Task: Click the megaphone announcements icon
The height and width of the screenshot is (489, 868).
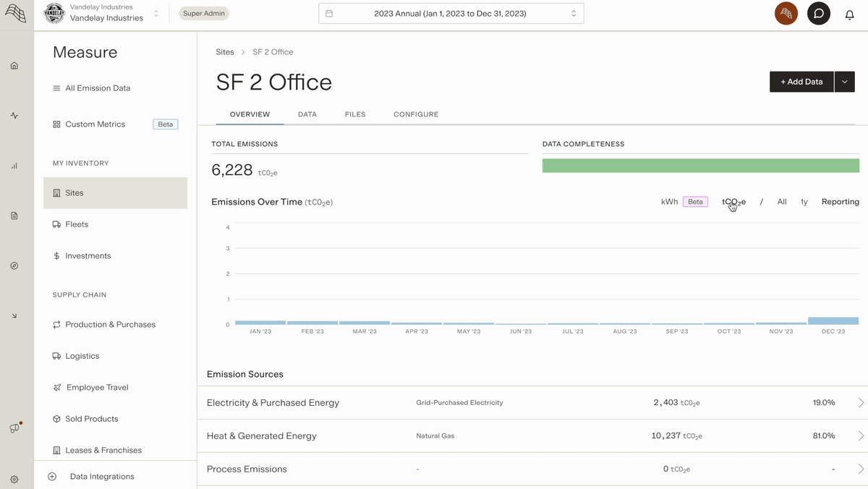Action: pos(14,428)
